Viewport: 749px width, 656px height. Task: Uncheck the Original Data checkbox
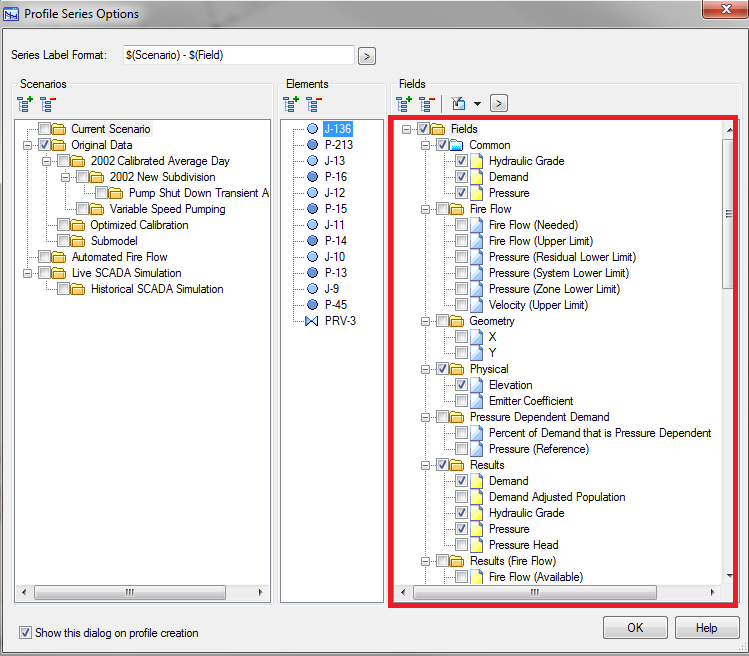click(x=44, y=145)
